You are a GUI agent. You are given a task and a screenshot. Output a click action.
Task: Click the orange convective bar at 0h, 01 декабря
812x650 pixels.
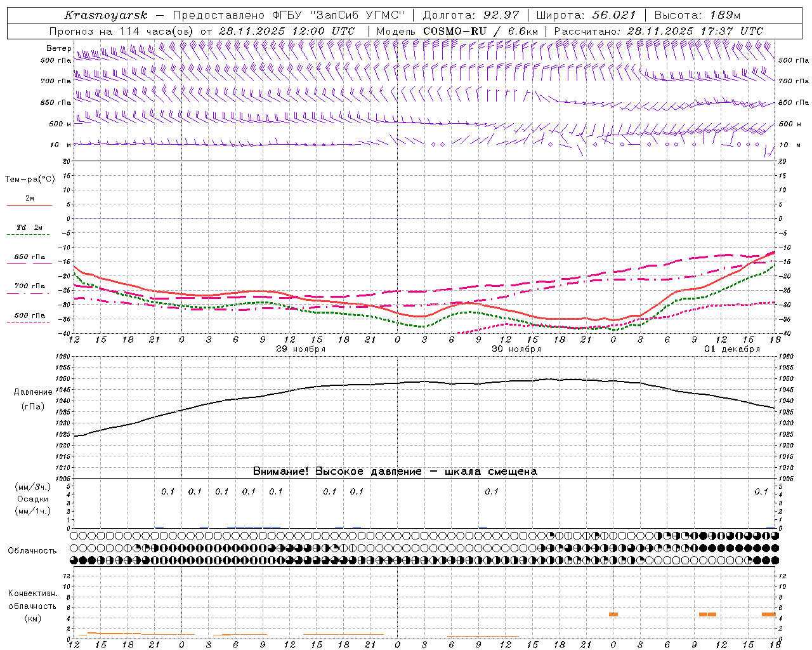click(x=613, y=614)
